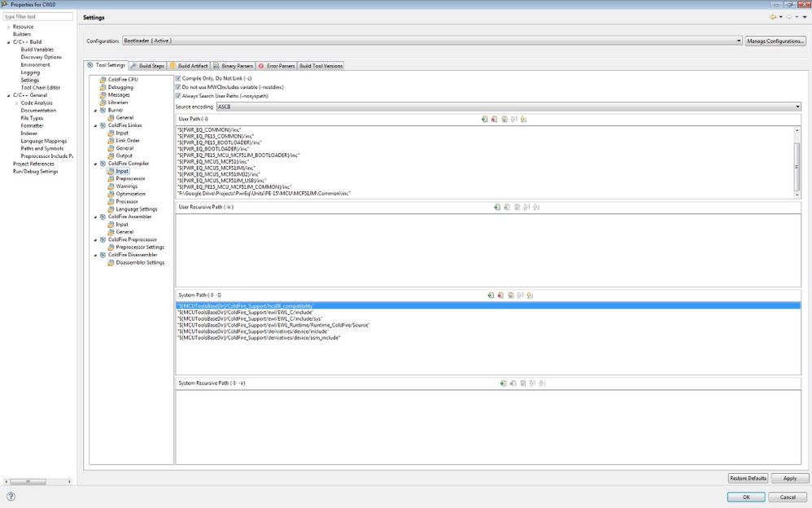
Task: Select Optimization under ColdFire Compiler
Action: pos(130,194)
